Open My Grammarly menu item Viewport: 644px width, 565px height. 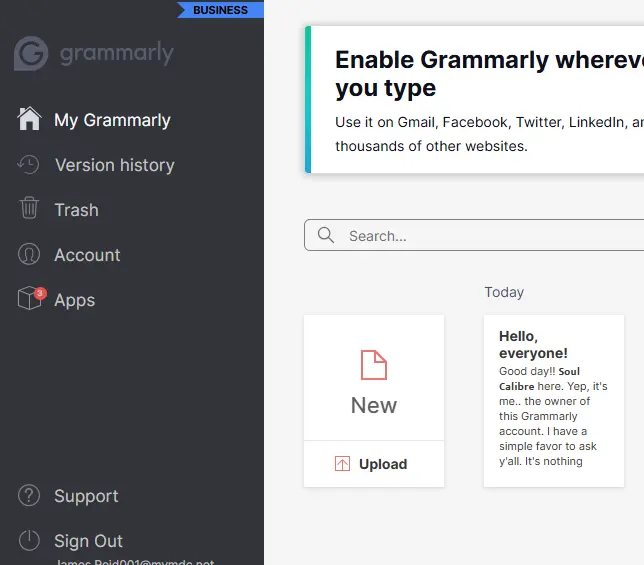coord(112,120)
